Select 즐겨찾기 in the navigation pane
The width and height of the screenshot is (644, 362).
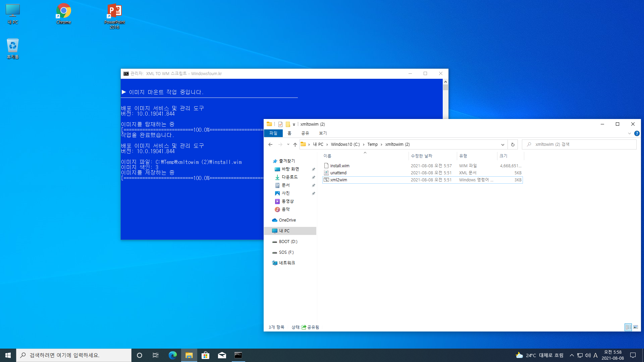(287, 161)
